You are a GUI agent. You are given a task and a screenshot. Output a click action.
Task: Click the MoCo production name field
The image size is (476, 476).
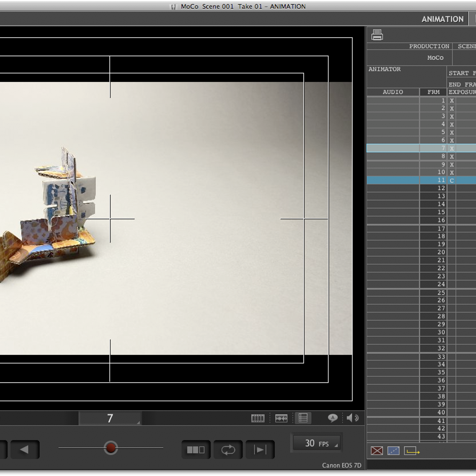[435, 58]
